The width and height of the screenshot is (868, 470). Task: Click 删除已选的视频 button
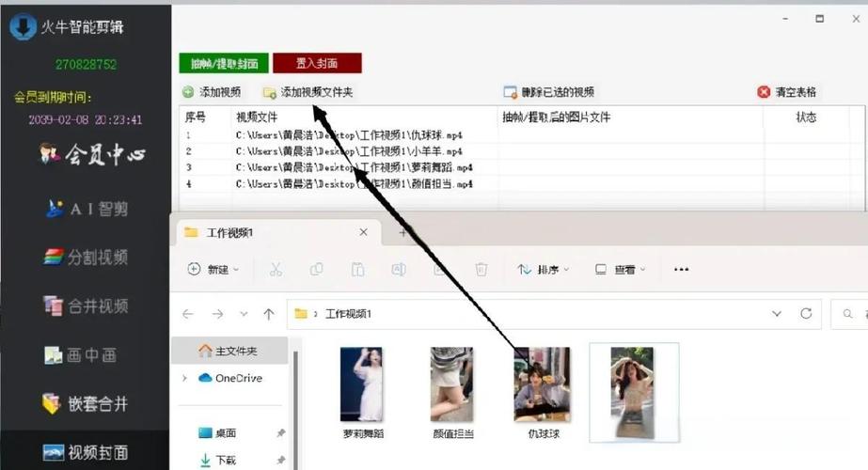[549, 92]
